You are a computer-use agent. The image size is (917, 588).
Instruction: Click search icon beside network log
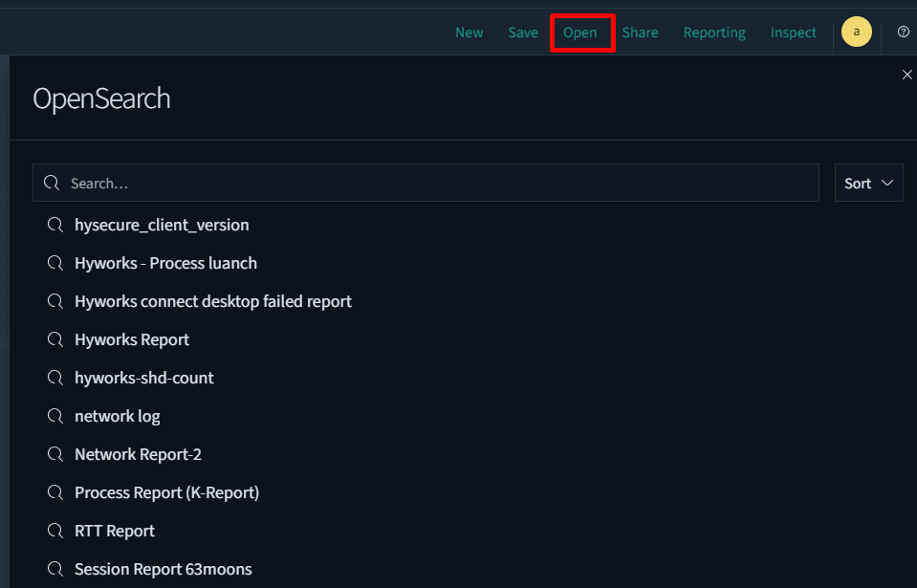(x=55, y=416)
